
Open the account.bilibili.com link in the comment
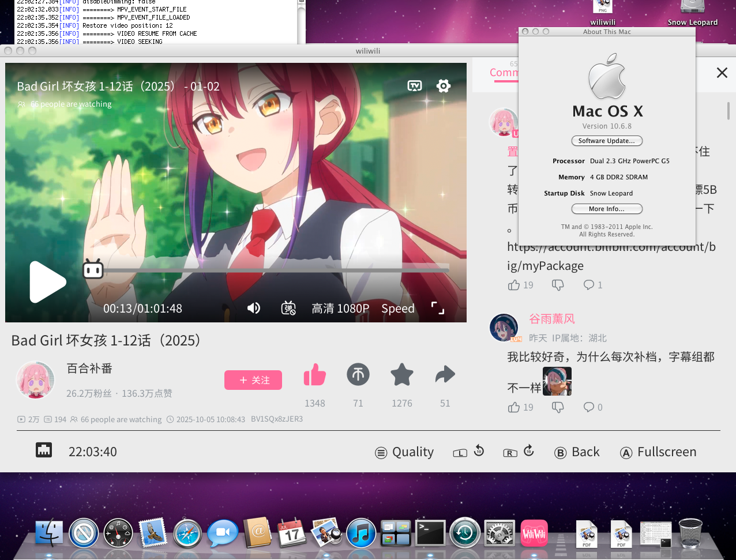[611, 256]
